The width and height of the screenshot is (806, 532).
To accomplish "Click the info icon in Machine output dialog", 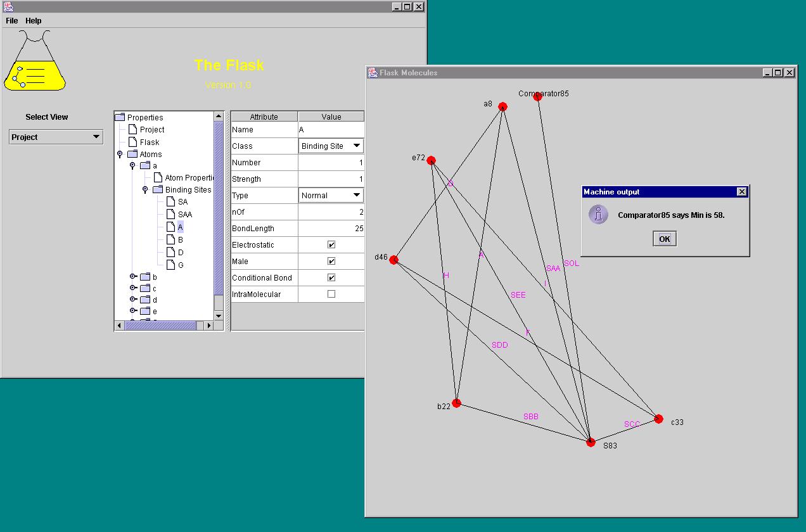I will 598,215.
